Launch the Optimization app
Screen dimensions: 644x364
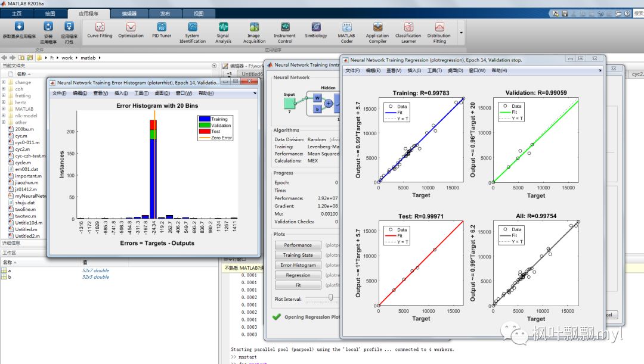click(x=131, y=31)
